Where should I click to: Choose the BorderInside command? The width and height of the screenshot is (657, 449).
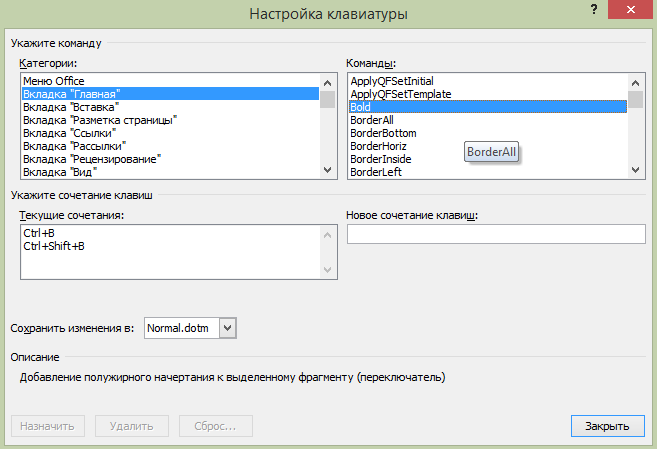coord(488,159)
